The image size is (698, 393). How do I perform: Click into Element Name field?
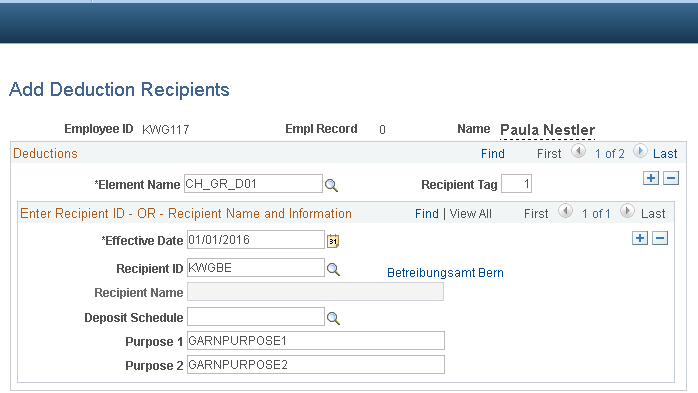point(253,183)
